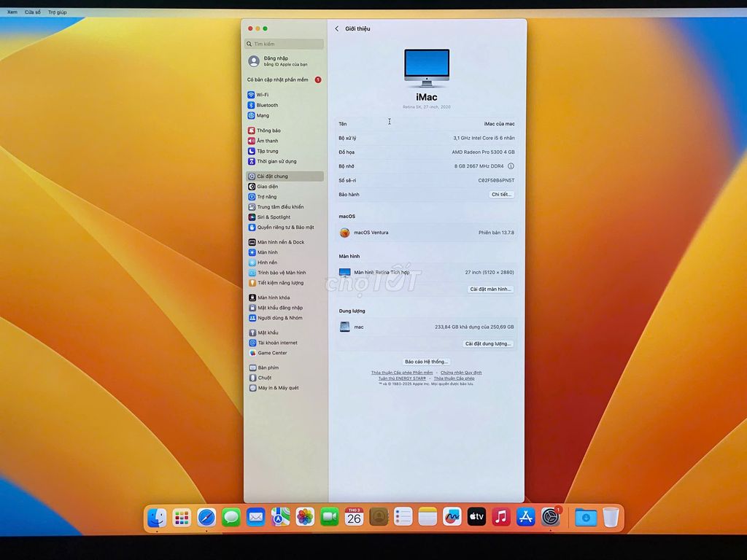Click the iMac của mac name value
The width and height of the screenshot is (747, 560).
coord(499,124)
